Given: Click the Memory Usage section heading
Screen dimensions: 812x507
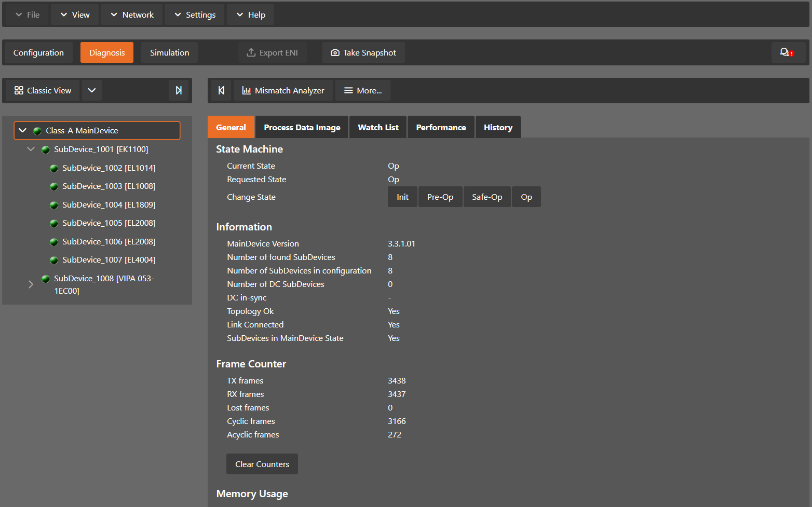Looking at the screenshot, I should point(252,494).
